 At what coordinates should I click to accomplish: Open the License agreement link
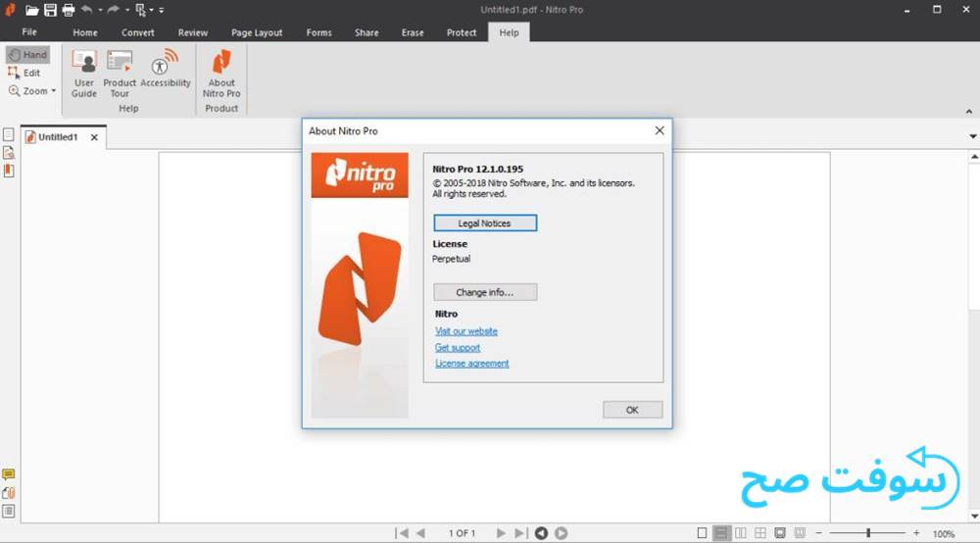pyautogui.click(x=472, y=364)
